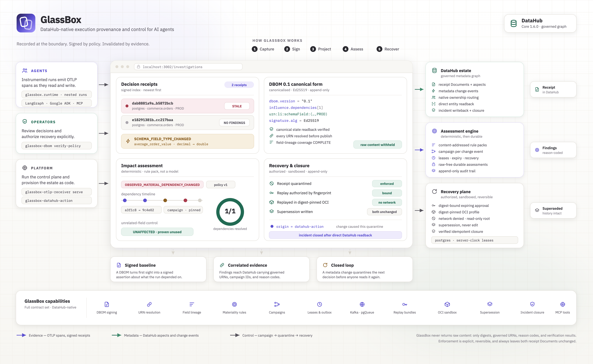Click the STALE status badge
This screenshot has width=593, height=364.
[x=237, y=106]
